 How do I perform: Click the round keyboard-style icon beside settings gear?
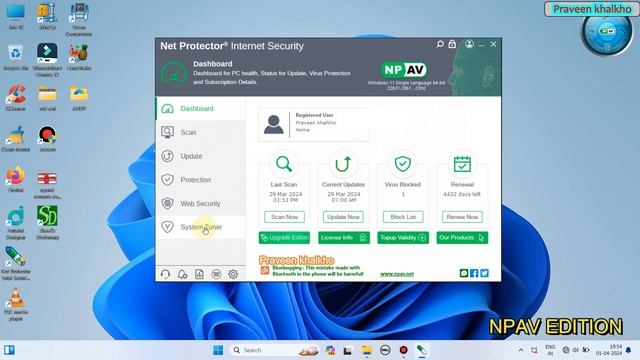point(216,274)
